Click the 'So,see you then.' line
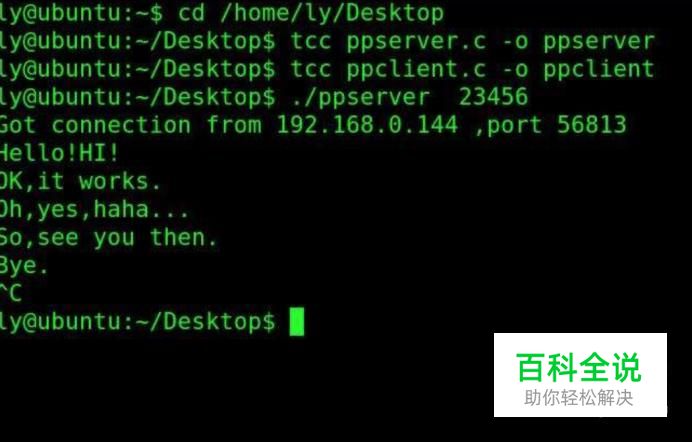The height and width of the screenshot is (442, 692). coord(108,238)
